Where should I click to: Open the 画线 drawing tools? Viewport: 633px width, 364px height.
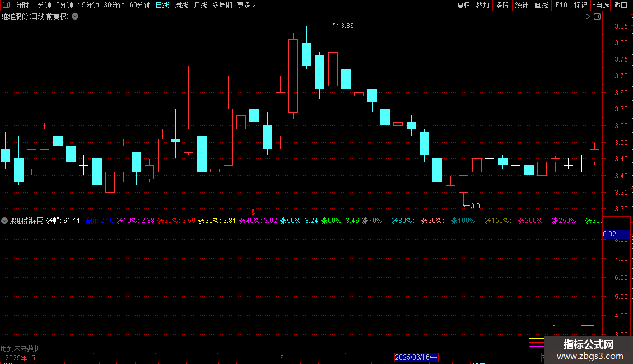541,5
